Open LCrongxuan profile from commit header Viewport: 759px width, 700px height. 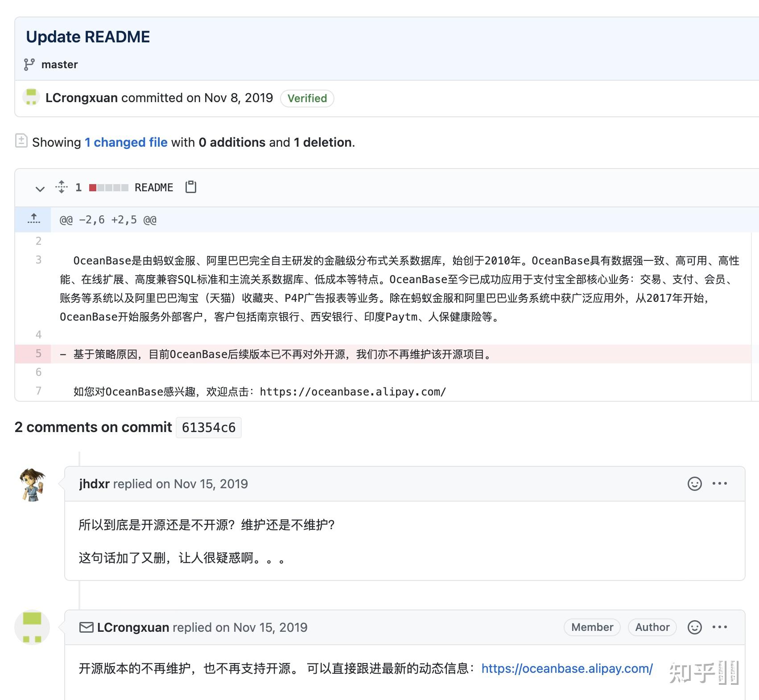pyautogui.click(x=82, y=98)
